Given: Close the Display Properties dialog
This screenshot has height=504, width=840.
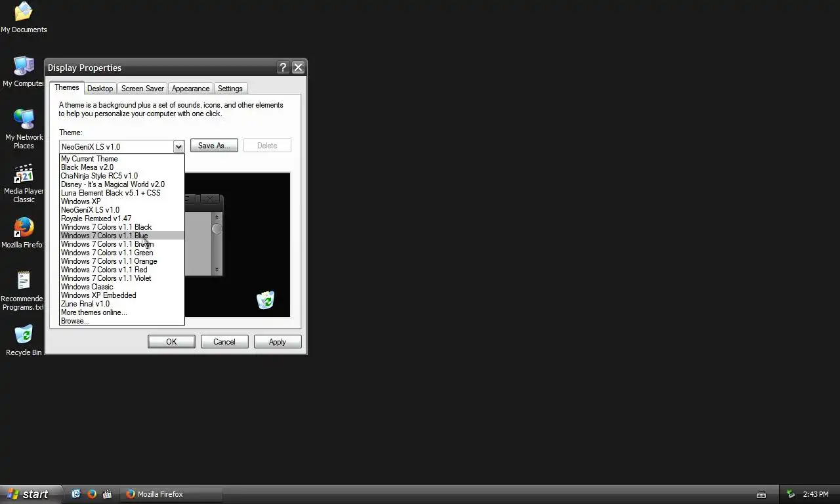Looking at the screenshot, I should pyautogui.click(x=298, y=68).
